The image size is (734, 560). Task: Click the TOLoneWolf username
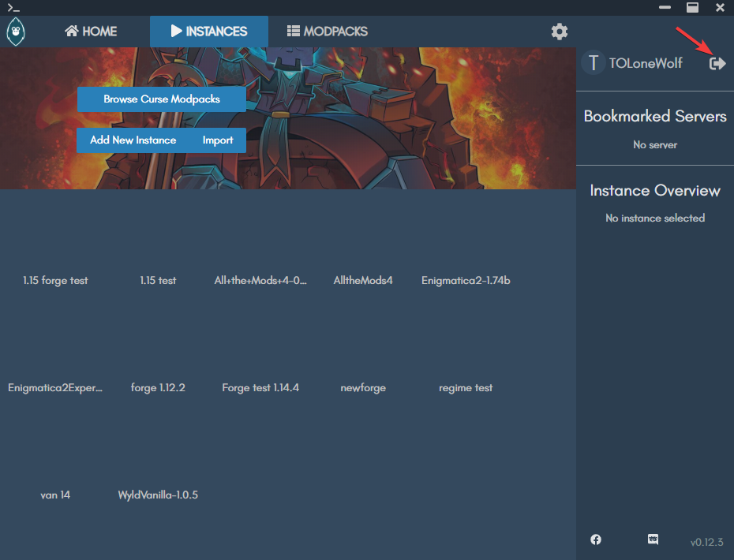click(646, 63)
